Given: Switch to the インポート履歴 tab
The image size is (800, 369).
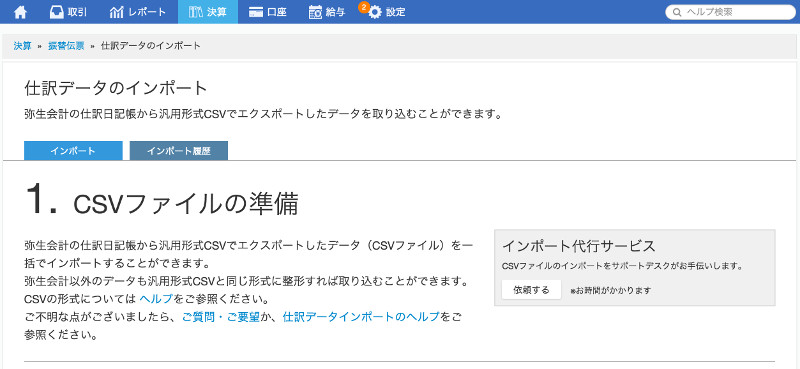Looking at the screenshot, I should point(179,151).
